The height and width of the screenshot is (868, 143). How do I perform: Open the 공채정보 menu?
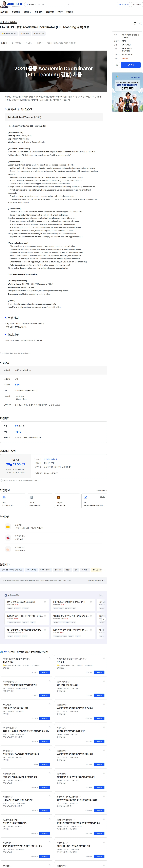[x=28, y=12]
